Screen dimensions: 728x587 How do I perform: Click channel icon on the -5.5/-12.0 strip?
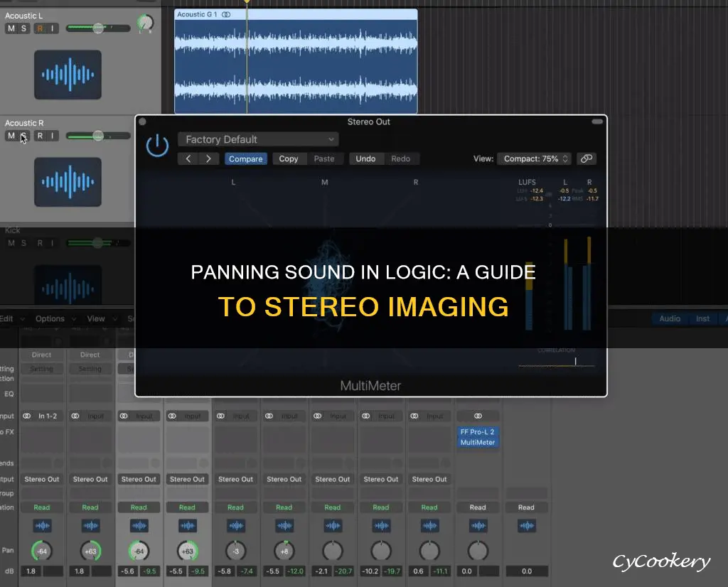coord(284,526)
